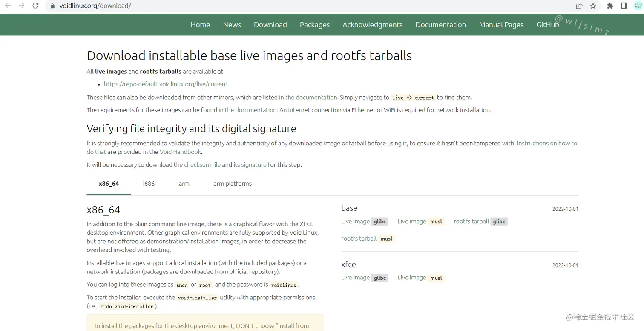
Task: Click the 'xfce' section heading
Action: 348,265
